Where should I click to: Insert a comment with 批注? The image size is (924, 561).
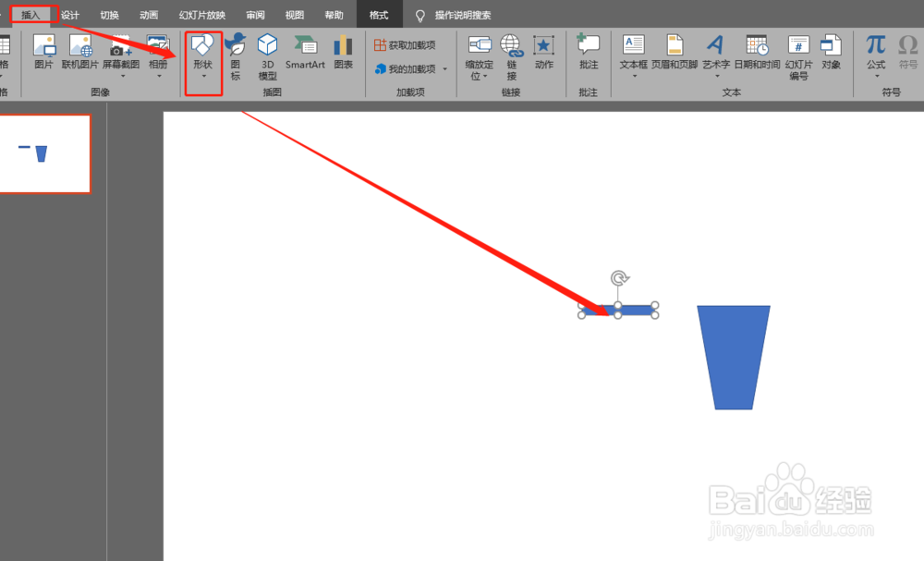588,52
